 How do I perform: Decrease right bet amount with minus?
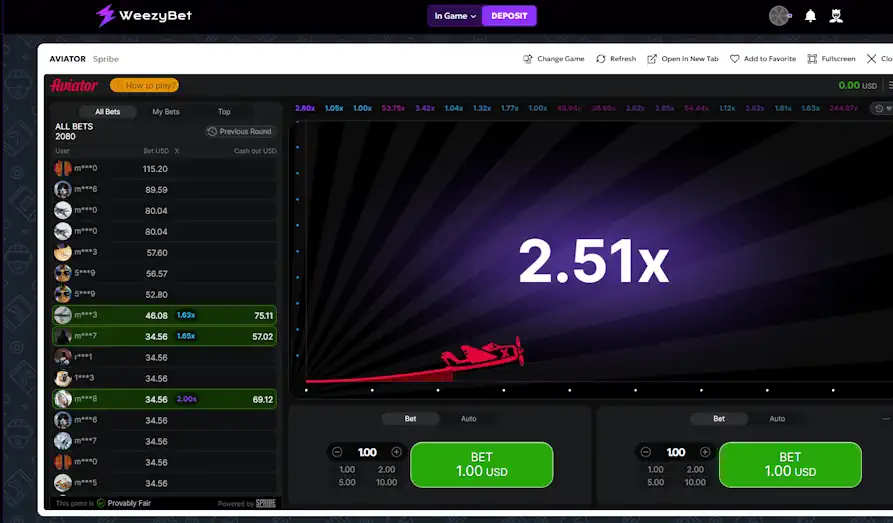pyautogui.click(x=645, y=452)
